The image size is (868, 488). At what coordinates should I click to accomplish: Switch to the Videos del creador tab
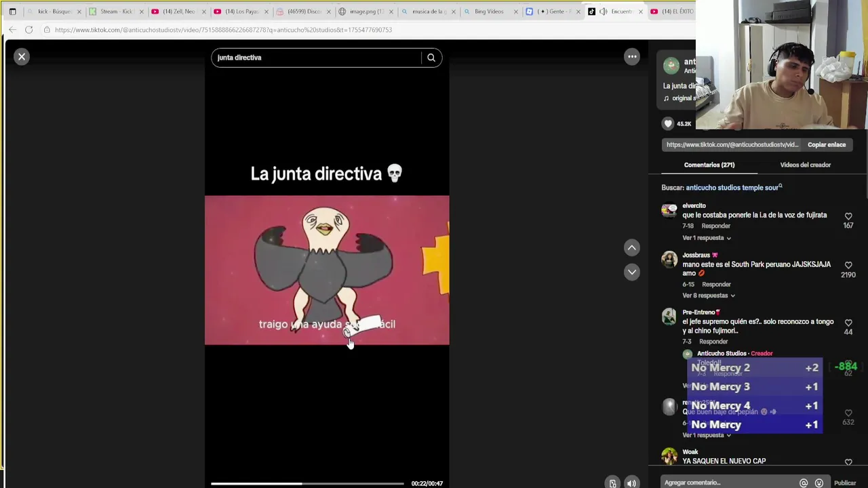pos(805,165)
